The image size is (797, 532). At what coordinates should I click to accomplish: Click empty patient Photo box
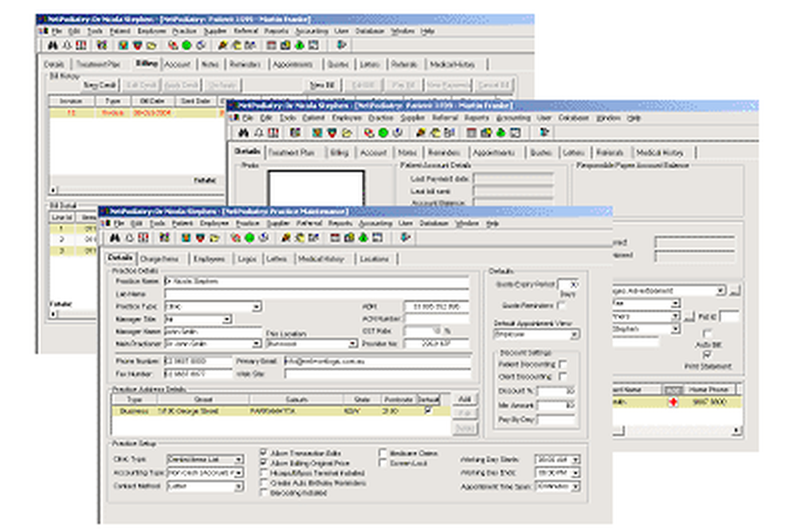[x=316, y=189]
